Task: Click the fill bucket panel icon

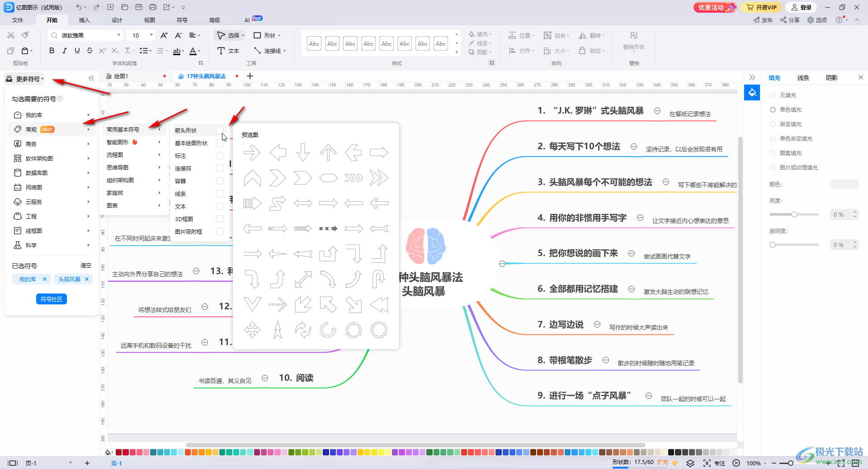Action: coord(752,93)
